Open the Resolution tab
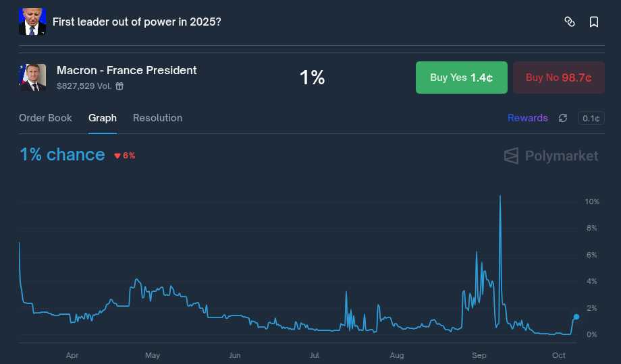Screen dimensions: 621x364 (157, 118)
